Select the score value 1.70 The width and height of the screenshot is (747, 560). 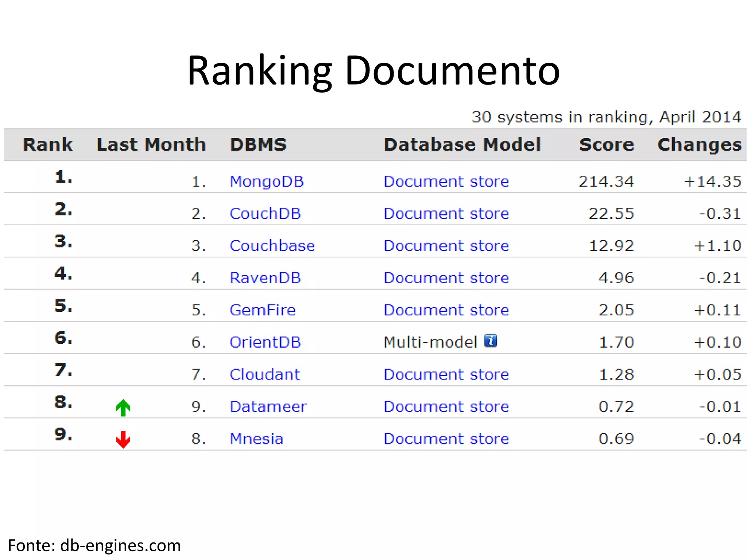pos(616,342)
